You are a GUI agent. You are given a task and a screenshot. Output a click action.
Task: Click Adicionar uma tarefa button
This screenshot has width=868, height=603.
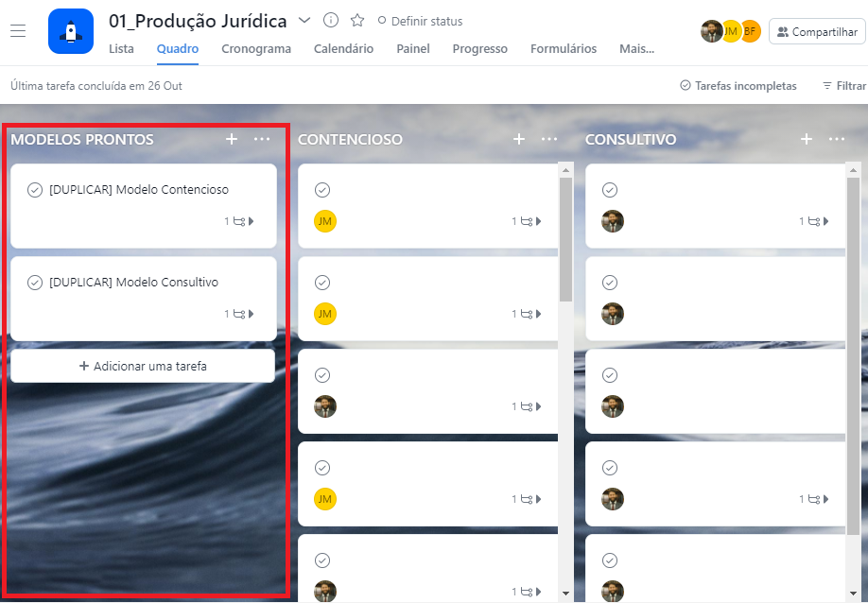click(143, 366)
